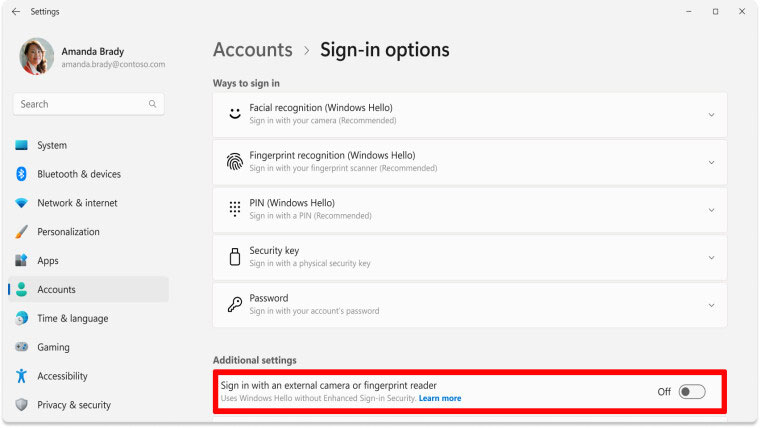Click the Network & internet wifi icon

pyautogui.click(x=21, y=203)
